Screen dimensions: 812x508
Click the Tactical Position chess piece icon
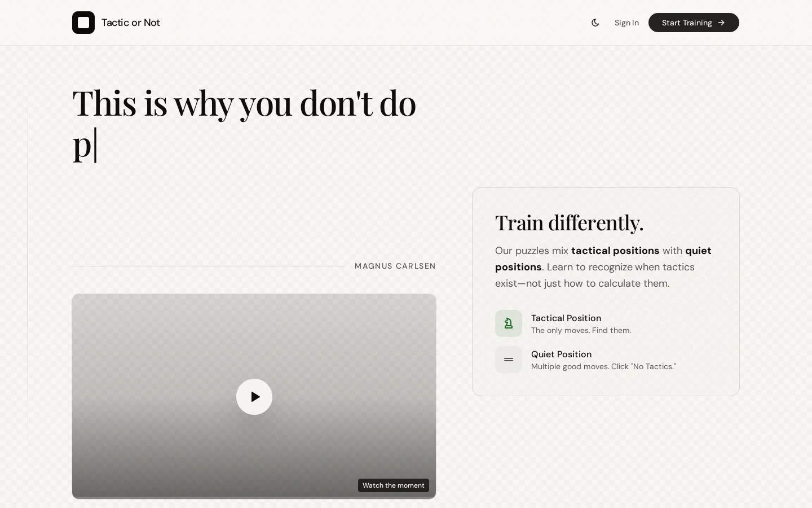click(509, 323)
